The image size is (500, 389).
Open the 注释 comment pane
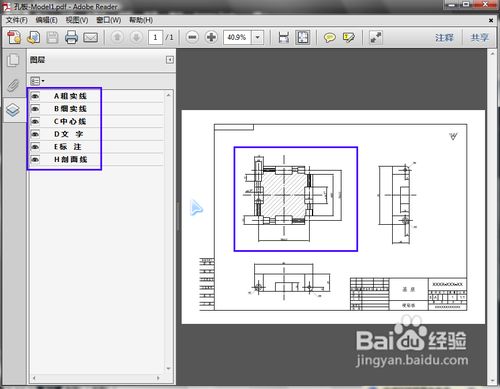444,37
